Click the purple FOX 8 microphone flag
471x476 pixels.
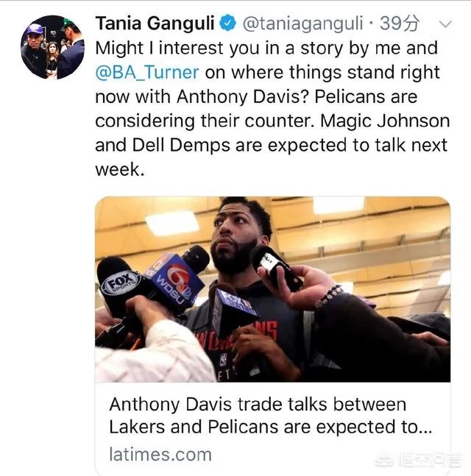pyautogui.click(x=233, y=310)
